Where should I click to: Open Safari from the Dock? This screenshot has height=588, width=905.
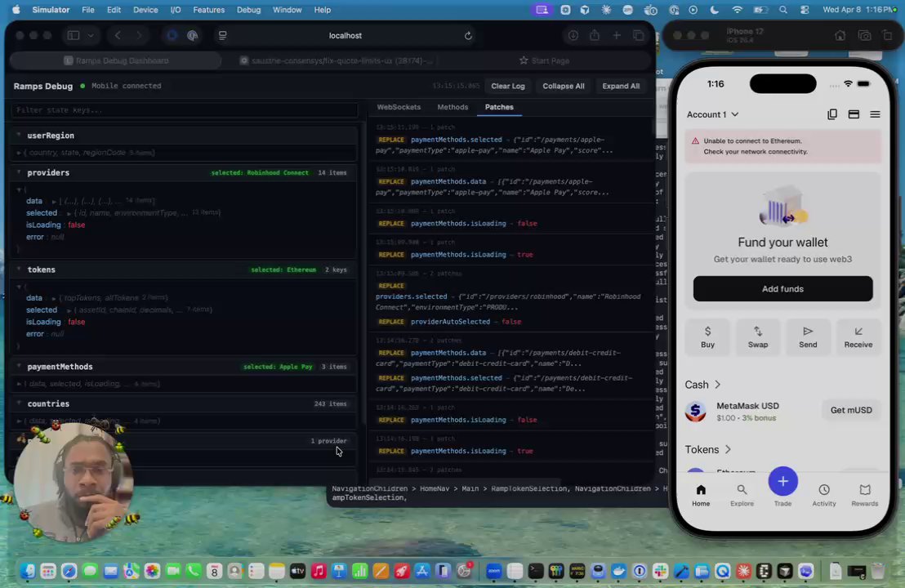tap(69, 572)
